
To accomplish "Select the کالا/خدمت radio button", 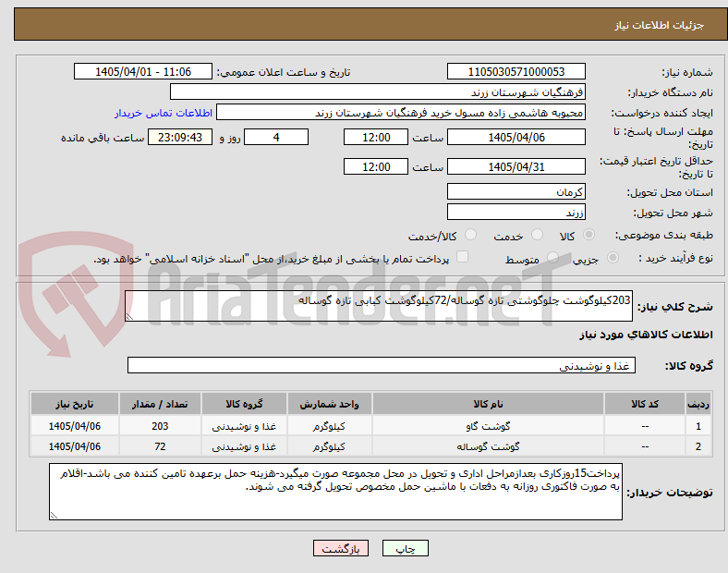I will tap(471, 235).
